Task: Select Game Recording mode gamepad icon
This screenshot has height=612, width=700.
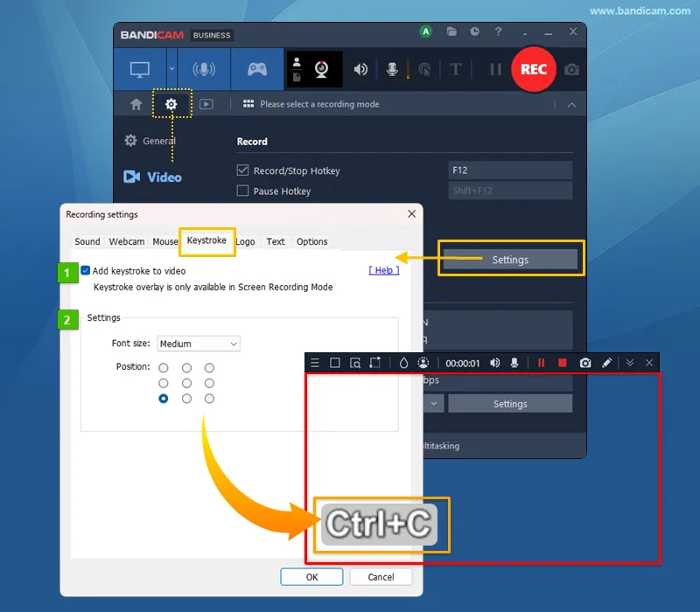Action: coord(257,69)
